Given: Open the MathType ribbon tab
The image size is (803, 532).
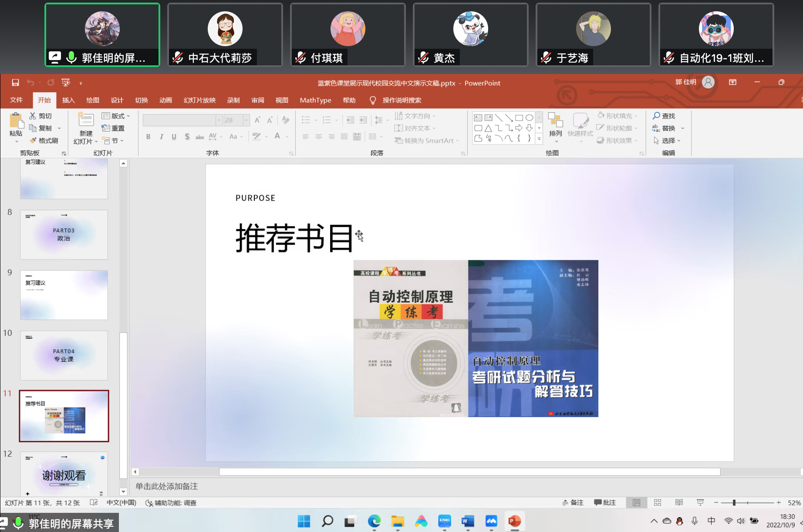Looking at the screenshot, I should click(315, 100).
